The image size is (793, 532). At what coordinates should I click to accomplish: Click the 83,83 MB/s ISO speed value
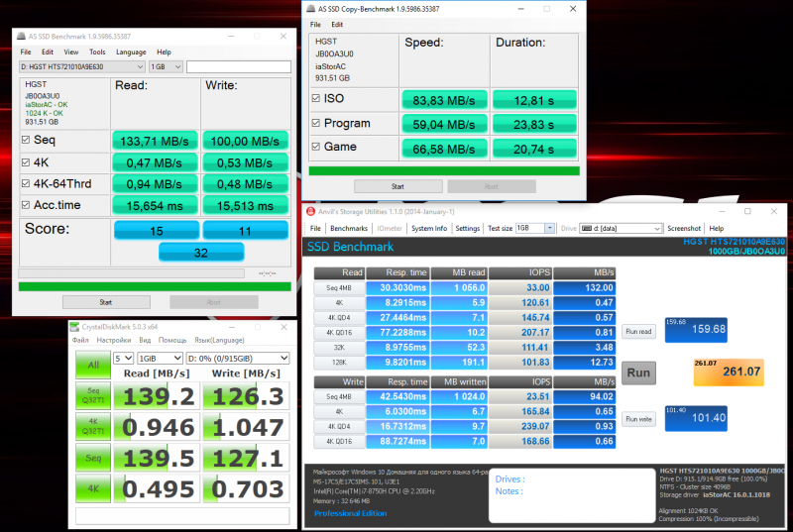[444, 100]
